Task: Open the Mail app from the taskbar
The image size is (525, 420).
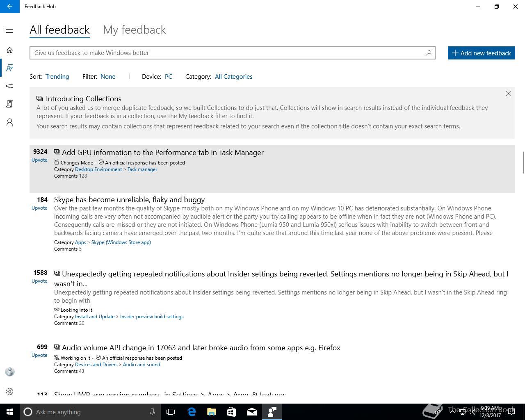Action: (252, 412)
